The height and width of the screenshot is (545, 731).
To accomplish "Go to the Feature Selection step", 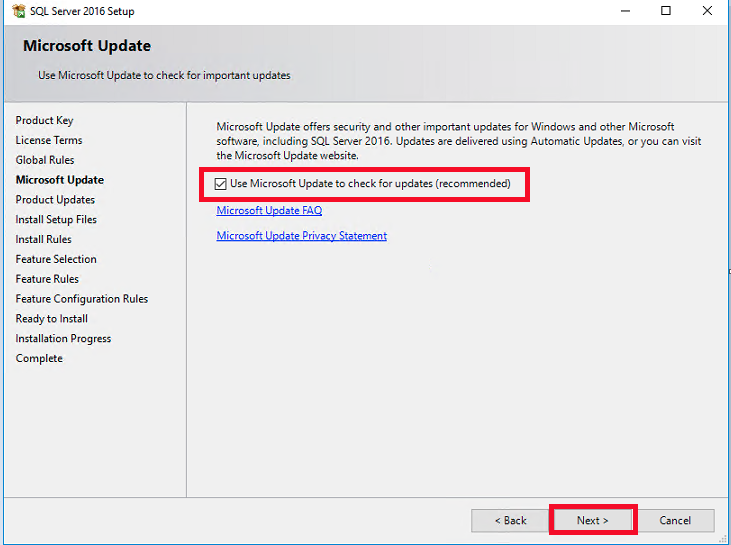I will tap(56, 259).
